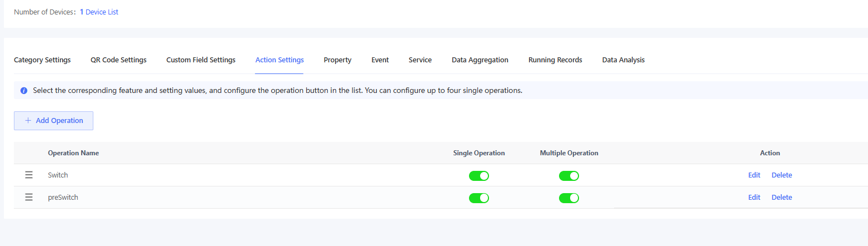Screen dimensions: 868x246
Task: Toggle Single Operation for Switch
Action: tap(478, 176)
